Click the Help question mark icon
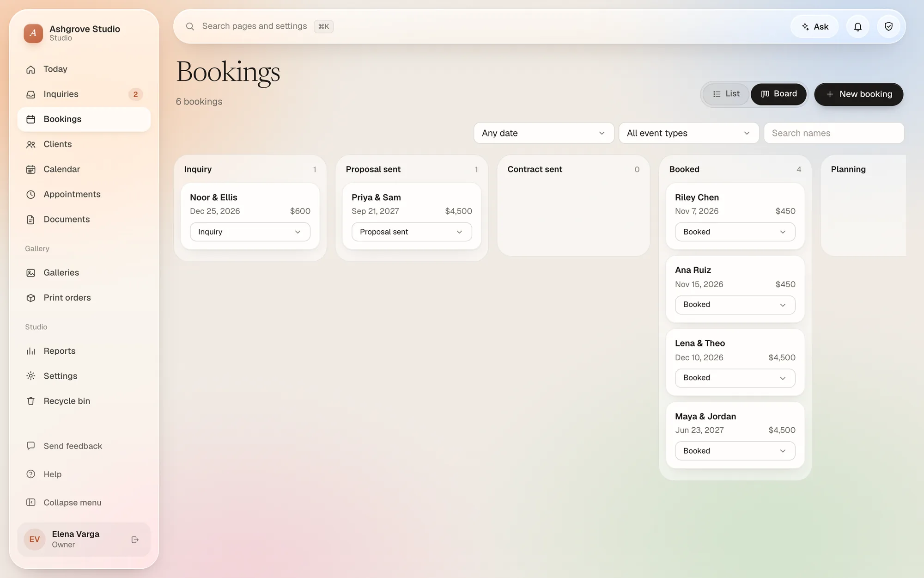The height and width of the screenshot is (578, 924). click(x=31, y=474)
